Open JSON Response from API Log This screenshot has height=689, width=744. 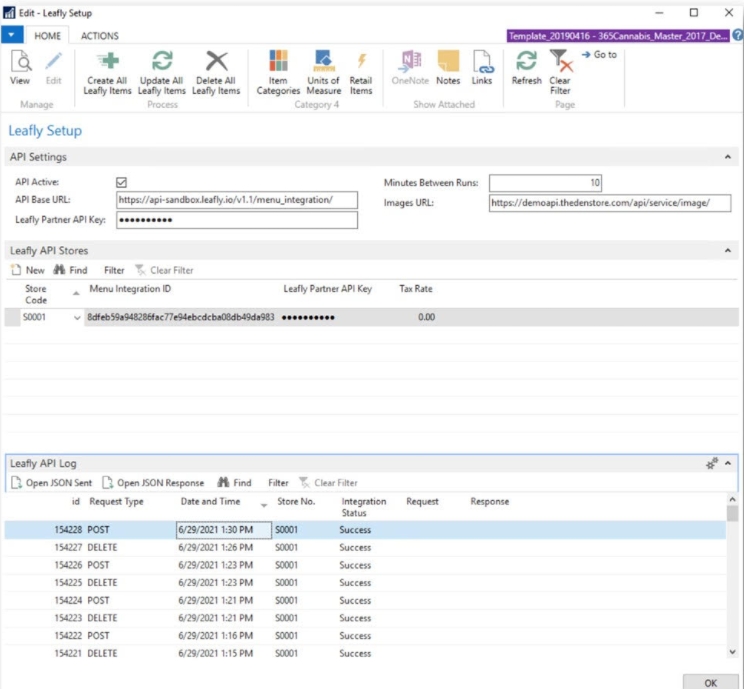pyautogui.click(x=154, y=483)
